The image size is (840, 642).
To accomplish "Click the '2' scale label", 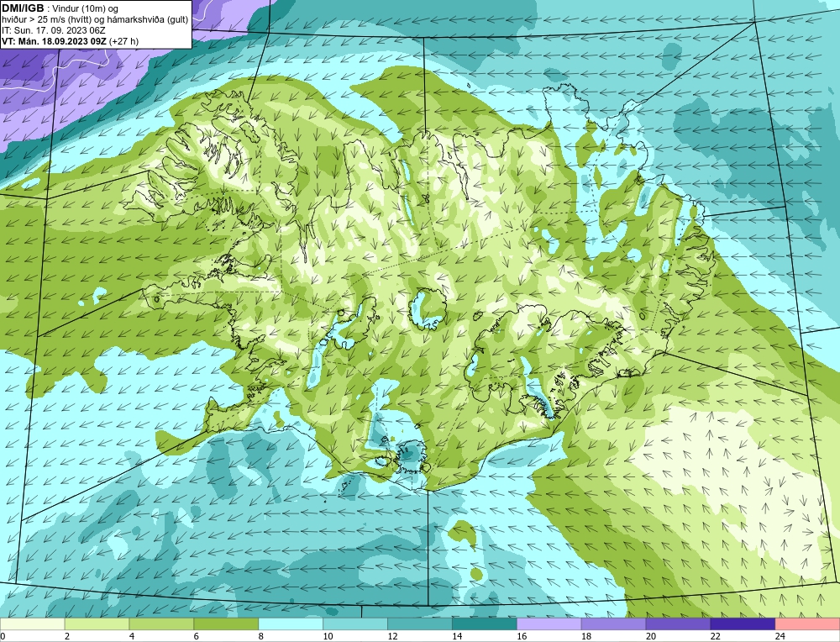I will click(x=67, y=636).
